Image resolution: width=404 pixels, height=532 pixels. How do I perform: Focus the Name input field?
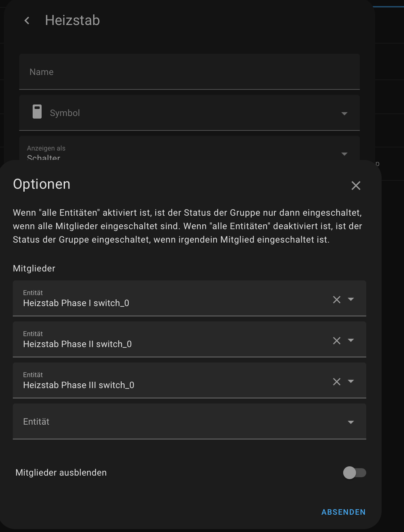click(x=189, y=72)
